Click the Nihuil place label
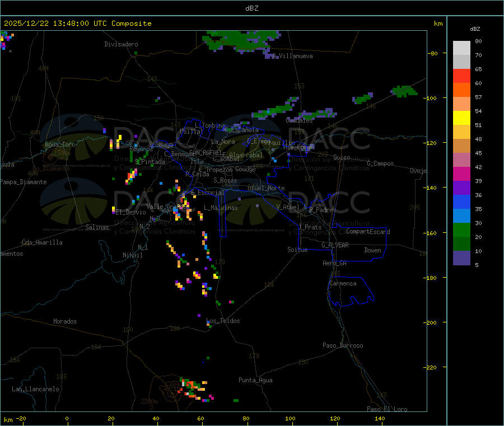The height and width of the screenshot is (426, 504). coord(132,255)
